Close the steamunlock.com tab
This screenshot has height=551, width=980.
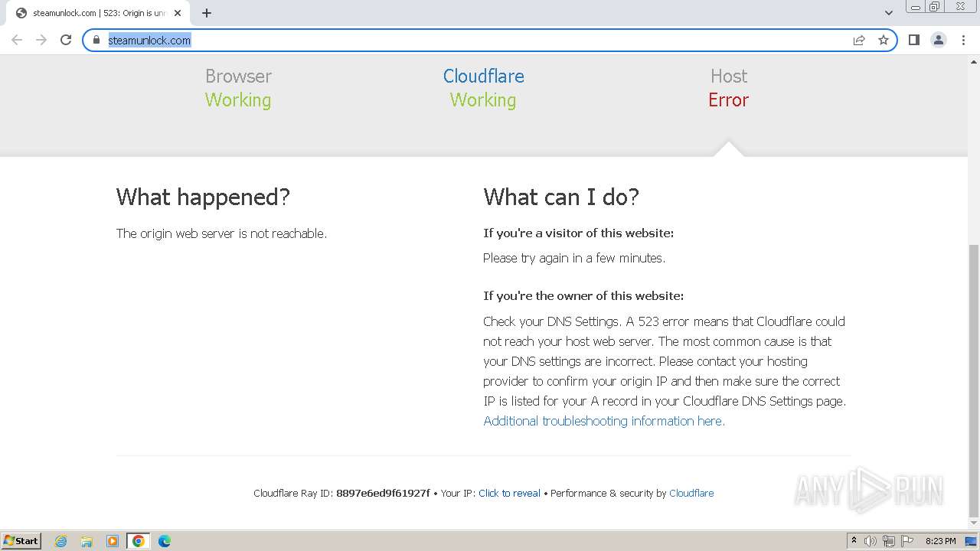pos(178,13)
